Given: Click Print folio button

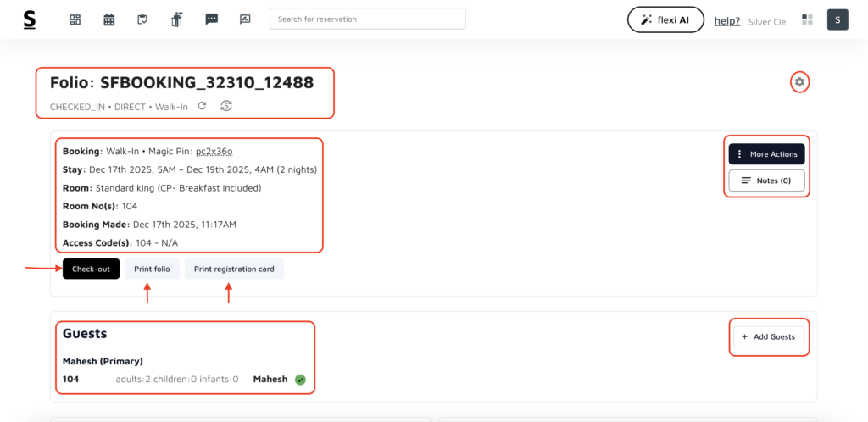Looking at the screenshot, I should coord(152,269).
